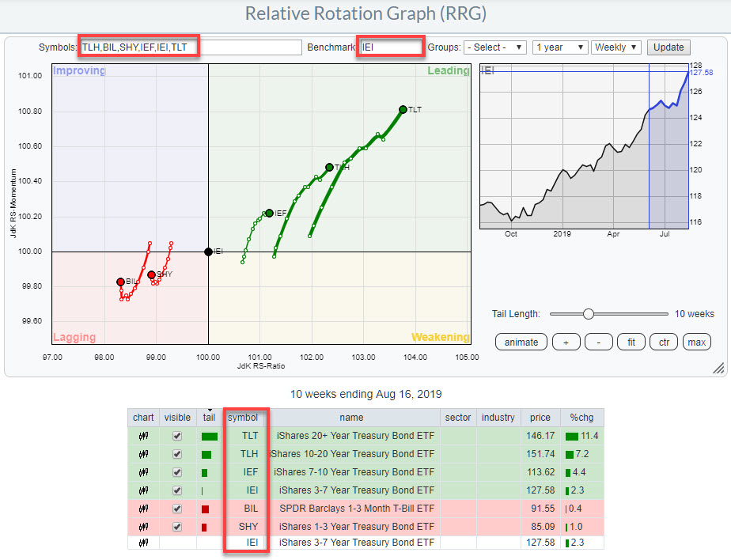
Task: Click TLH green tail swatch in table
Action: (x=206, y=455)
